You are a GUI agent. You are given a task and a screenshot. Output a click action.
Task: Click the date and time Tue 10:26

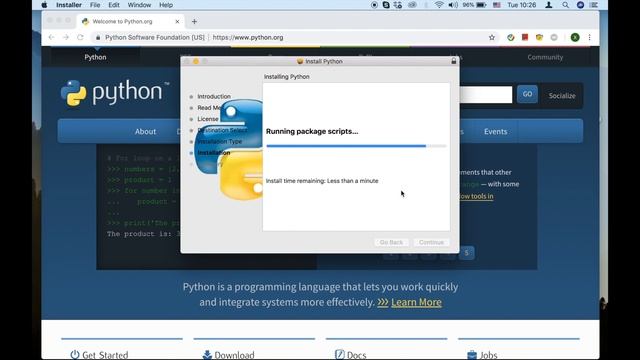(x=522, y=5)
